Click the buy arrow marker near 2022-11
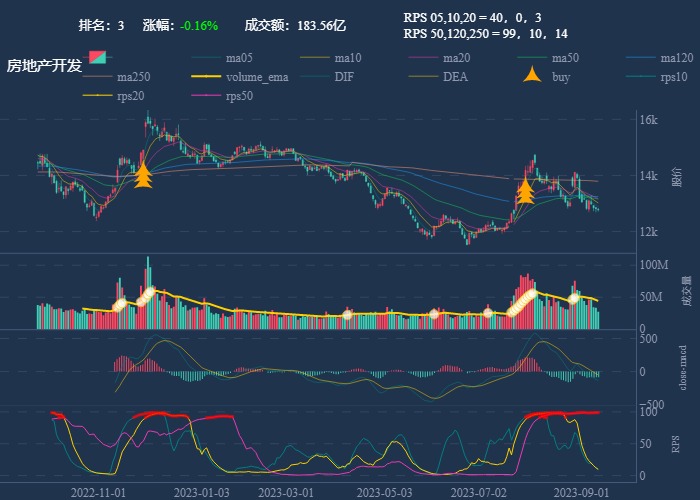 click(143, 175)
